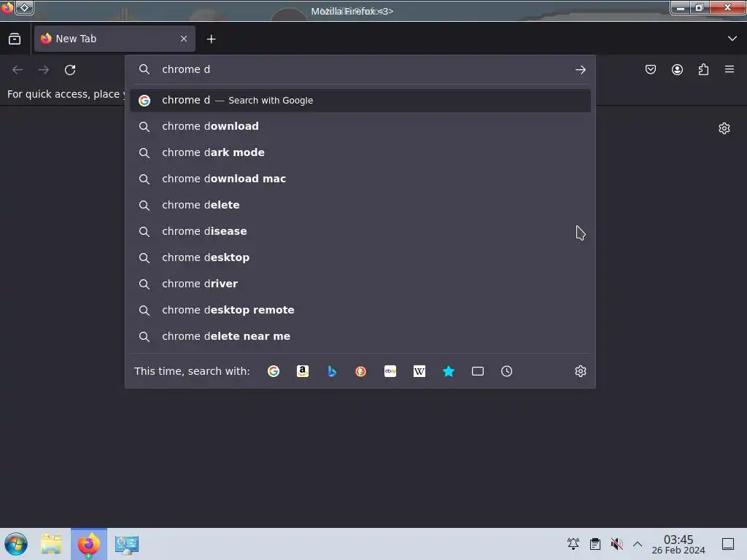
Task: Click the show desktop button
Action: [x=728, y=544]
